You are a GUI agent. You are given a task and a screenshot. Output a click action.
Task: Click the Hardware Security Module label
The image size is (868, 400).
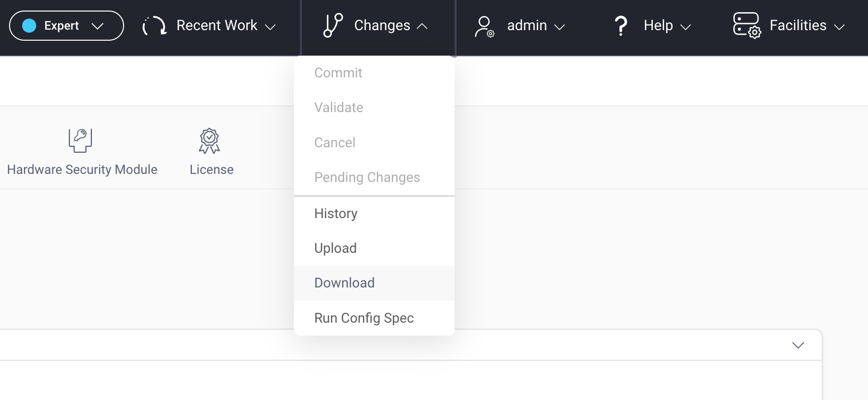[x=82, y=169]
